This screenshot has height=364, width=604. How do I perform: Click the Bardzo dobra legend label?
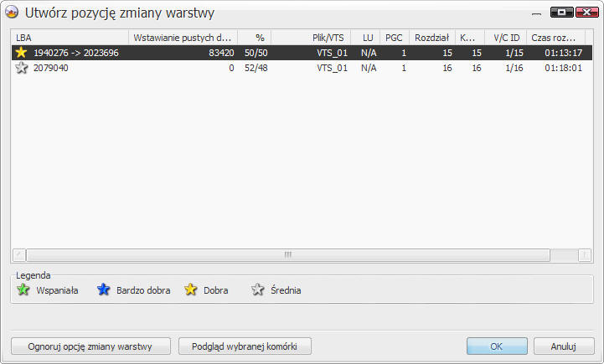pyautogui.click(x=143, y=290)
